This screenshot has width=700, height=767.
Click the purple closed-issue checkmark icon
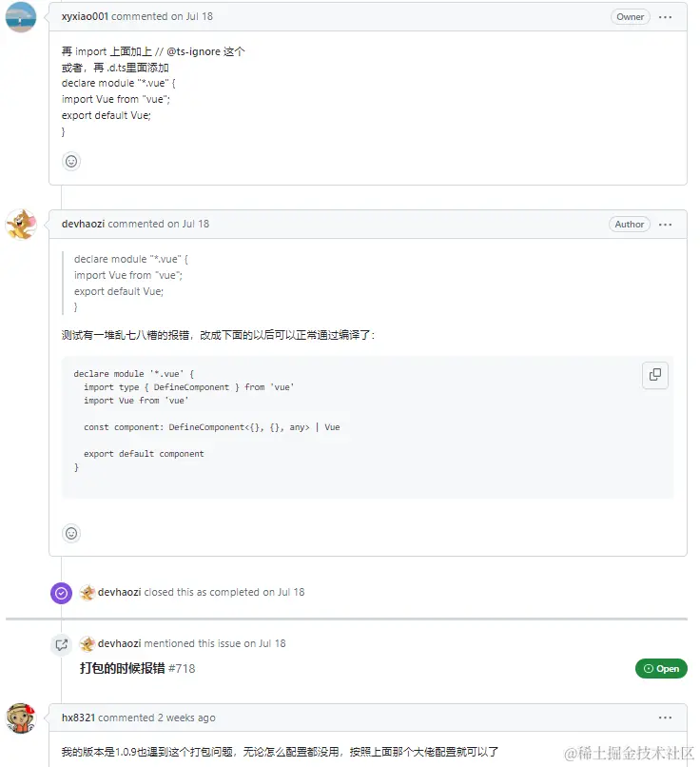click(61, 592)
